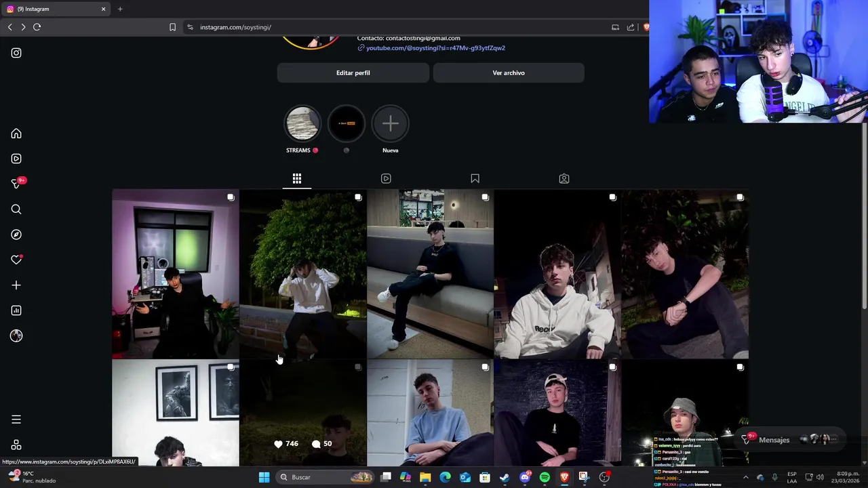Open direct messages icon with 9+ badge
868x488 pixels.
[x=17, y=184]
